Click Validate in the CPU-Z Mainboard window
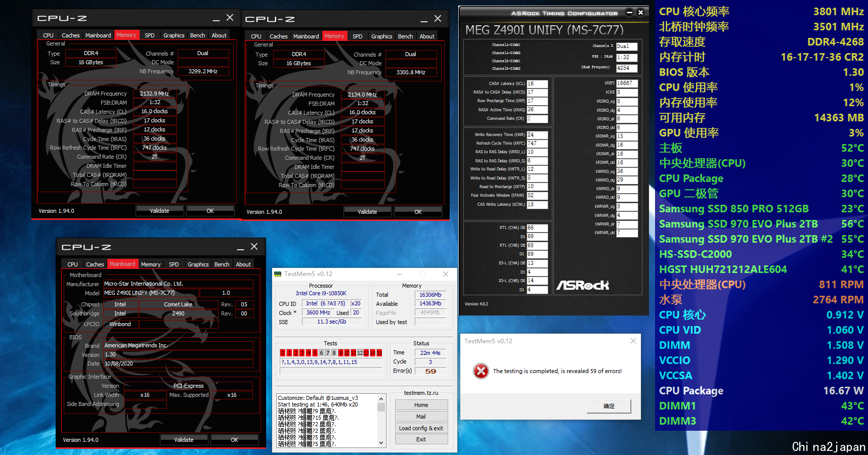The width and height of the screenshot is (868, 455). (184, 440)
